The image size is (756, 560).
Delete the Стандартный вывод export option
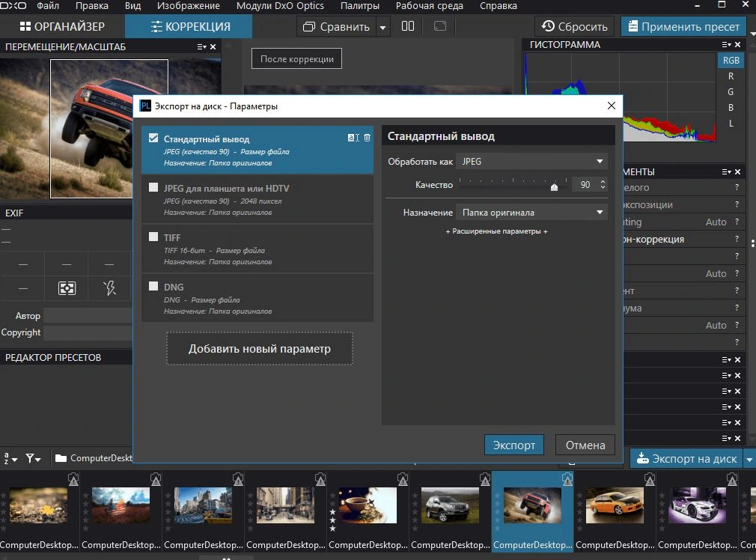point(367,138)
